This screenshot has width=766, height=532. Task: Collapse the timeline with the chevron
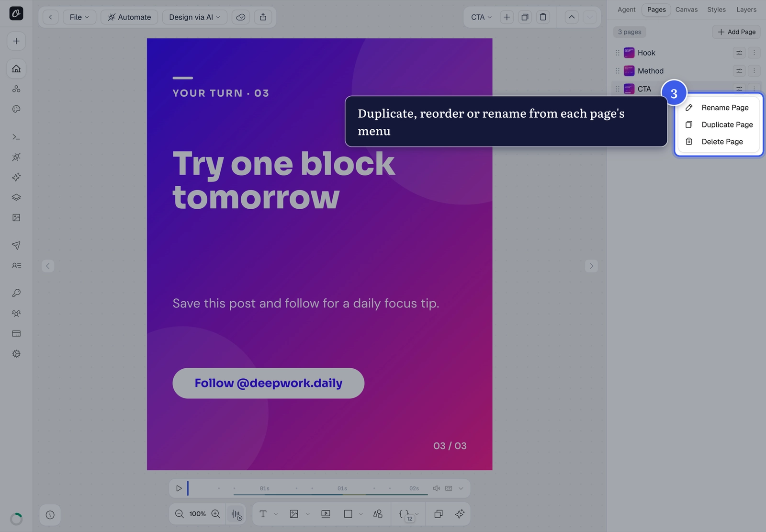(x=461, y=488)
